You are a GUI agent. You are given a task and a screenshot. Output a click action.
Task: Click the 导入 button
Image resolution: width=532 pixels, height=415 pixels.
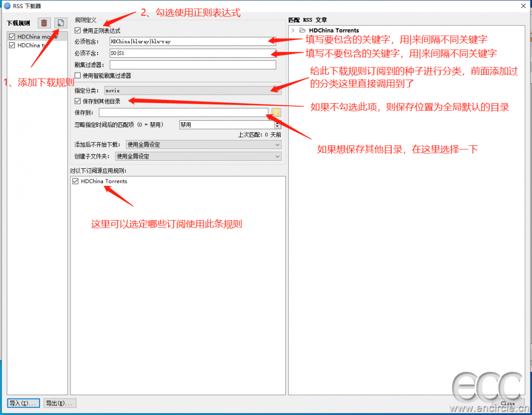[x=23, y=403]
